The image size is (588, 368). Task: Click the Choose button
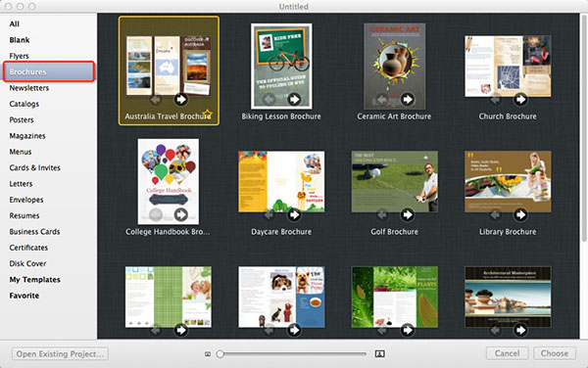point(555,353)
